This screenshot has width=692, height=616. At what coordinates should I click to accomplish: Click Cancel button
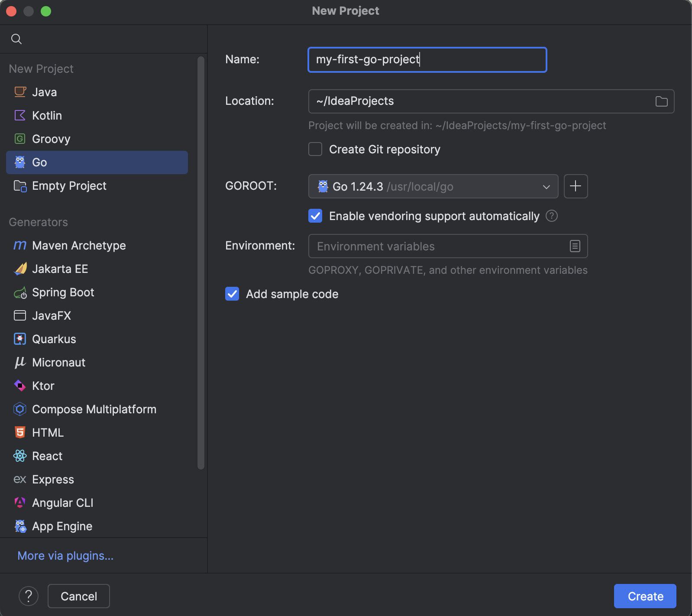pos(79,596)
